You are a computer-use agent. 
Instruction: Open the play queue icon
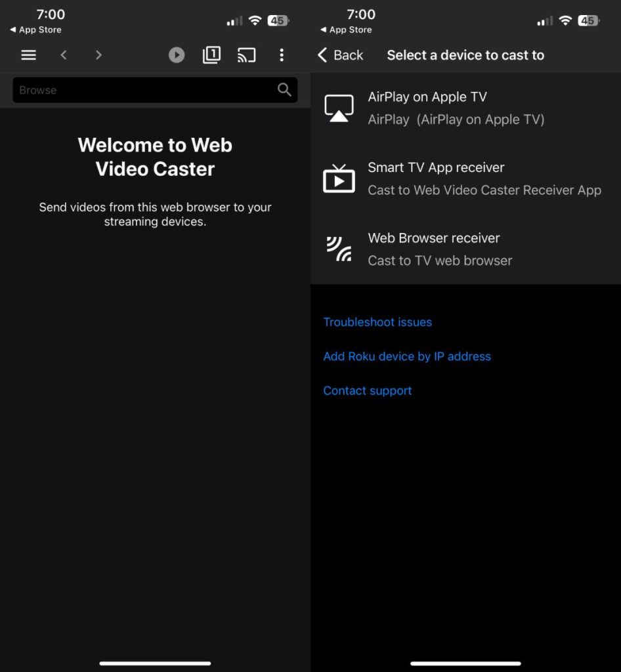tap(176, 55)
